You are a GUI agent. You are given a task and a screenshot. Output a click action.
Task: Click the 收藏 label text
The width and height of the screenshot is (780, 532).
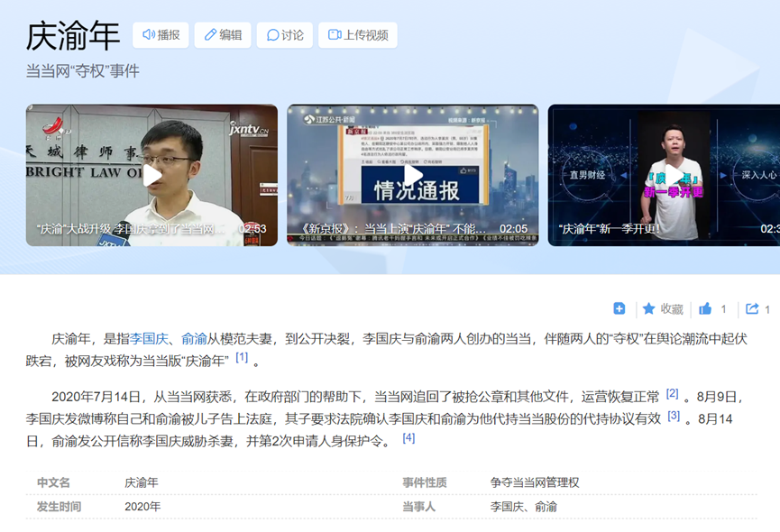pyautogui.click(x=672, y=309)
